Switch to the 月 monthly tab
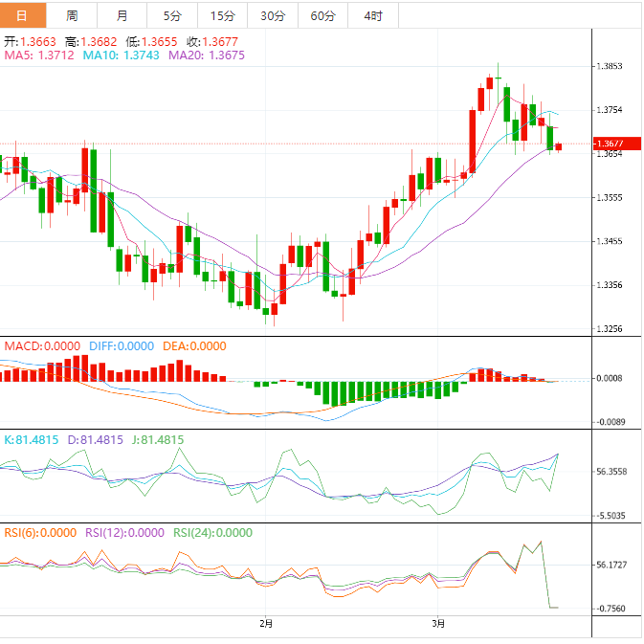644x644 pixels. click(122, 15)
